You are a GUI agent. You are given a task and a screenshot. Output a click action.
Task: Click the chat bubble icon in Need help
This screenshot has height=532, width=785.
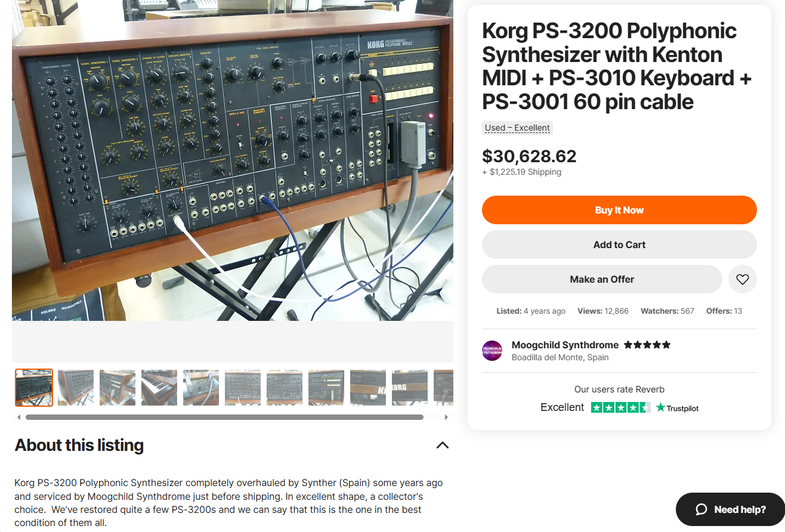(701, 509)
